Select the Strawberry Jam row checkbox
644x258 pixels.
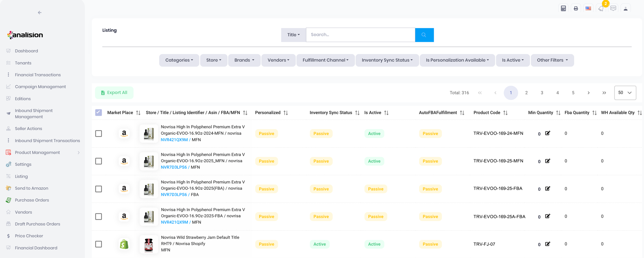99,244
